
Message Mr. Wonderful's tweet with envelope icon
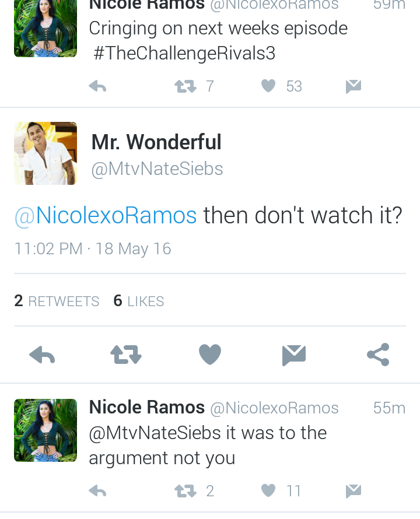click(294, 355)
